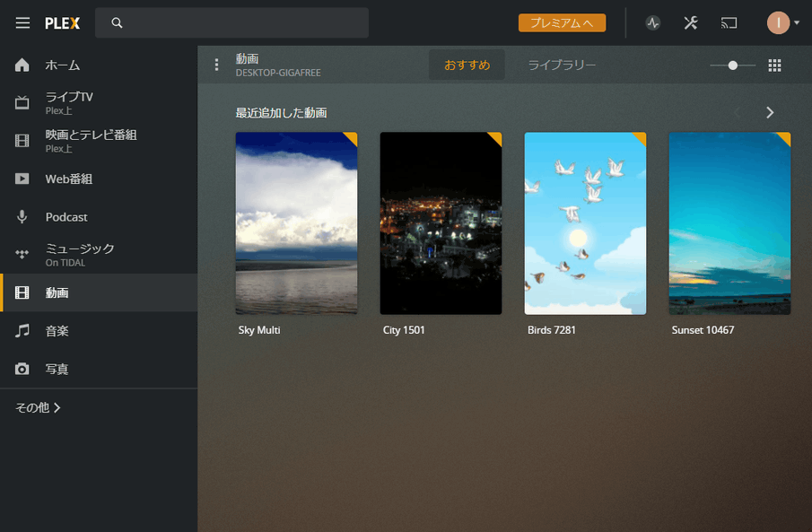812x532 pixels.
Task: Click the Sunset 10467 title text
Action: tap(703, 330)
